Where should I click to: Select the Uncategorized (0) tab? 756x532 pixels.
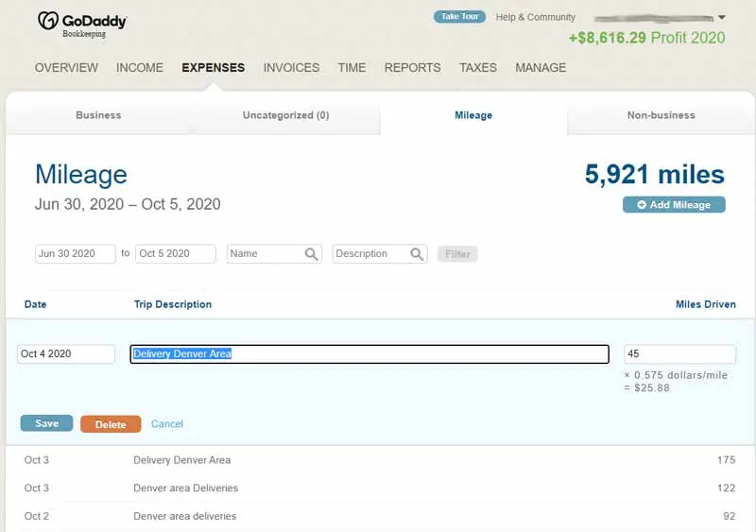[x=285, y=115]
